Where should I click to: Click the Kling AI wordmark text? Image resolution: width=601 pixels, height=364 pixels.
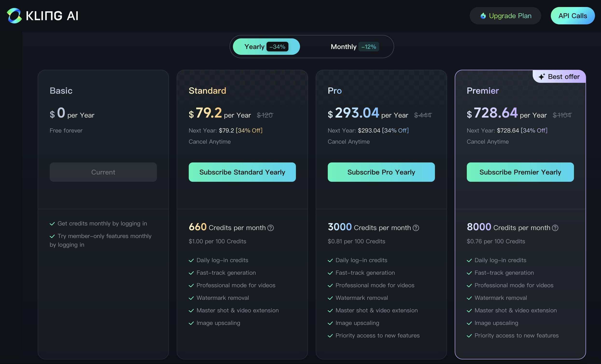pyautogui.click(x=52, y=16)
